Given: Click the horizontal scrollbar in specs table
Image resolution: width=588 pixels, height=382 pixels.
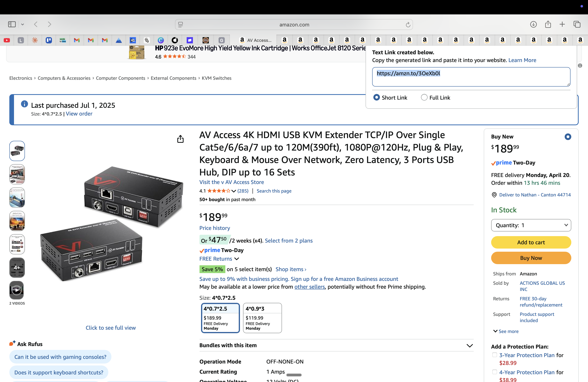Looking at the screenshot, I should [294, 375].
